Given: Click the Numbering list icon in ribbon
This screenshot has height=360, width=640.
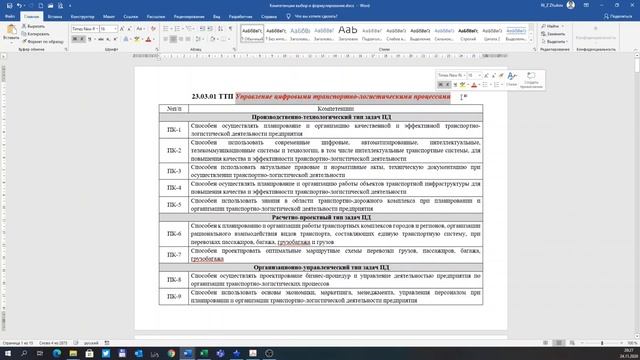Looking at the screenshot, I should (177, 29).
